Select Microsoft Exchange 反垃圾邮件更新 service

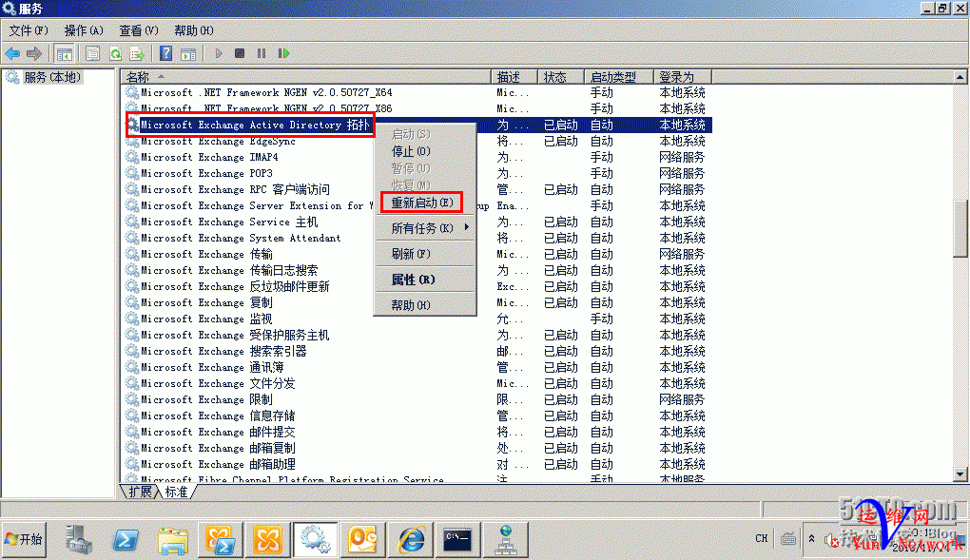[x=235, y=286]
